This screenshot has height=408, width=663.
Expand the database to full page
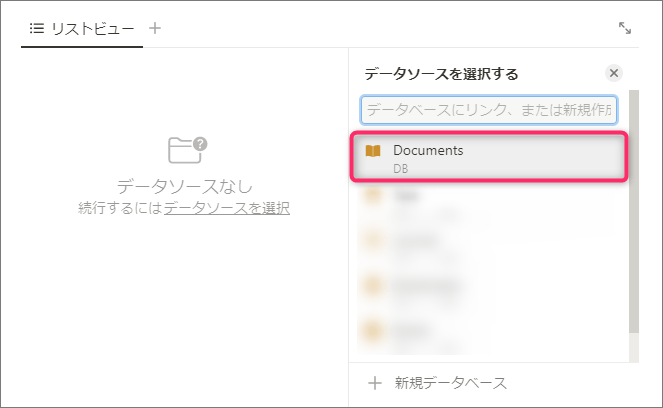coord(625,28)
